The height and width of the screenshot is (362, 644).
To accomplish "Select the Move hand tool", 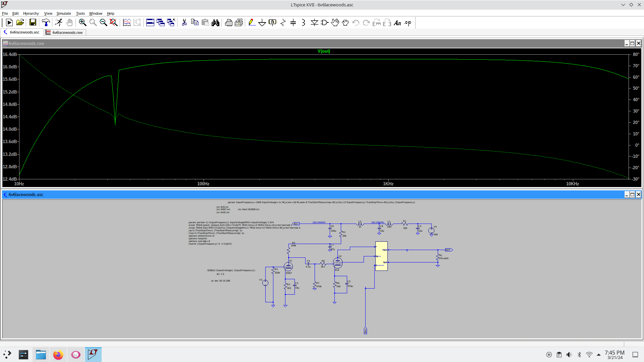I will tap(335, 22).
